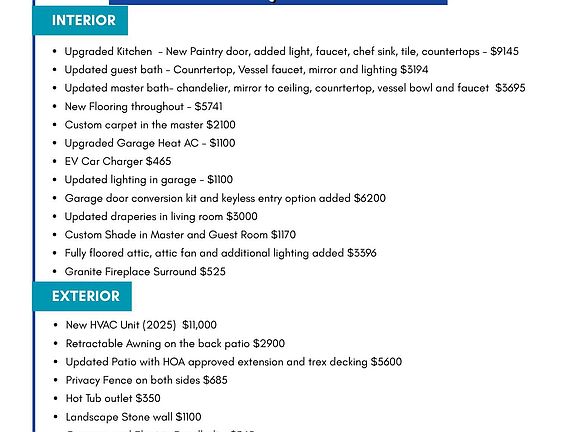Select the Updated master bath $3695 line

[x=295, y=88]
